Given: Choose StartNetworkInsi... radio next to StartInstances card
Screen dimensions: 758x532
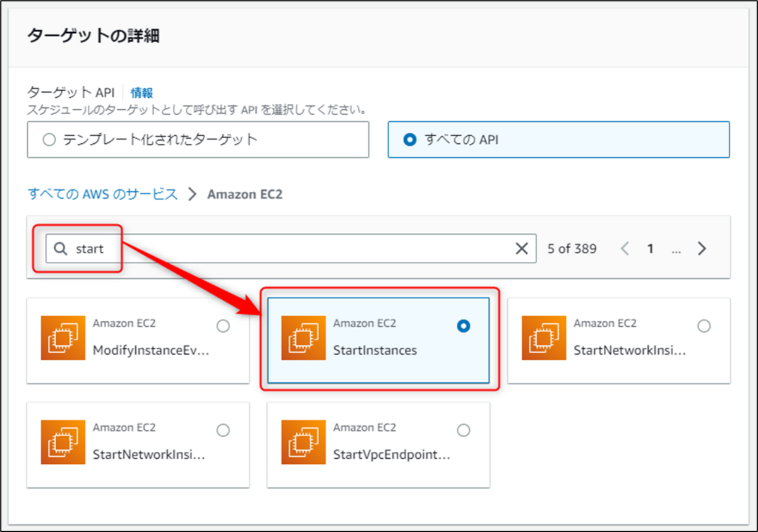Looking at the screenshot, I should pyautogui.click(x=704, y=326).
